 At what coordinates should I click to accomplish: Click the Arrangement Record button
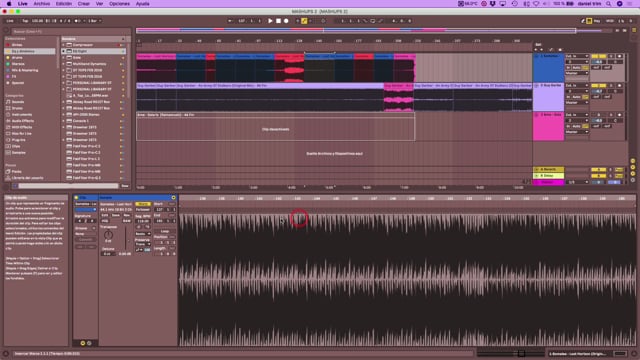click(286, 21)
